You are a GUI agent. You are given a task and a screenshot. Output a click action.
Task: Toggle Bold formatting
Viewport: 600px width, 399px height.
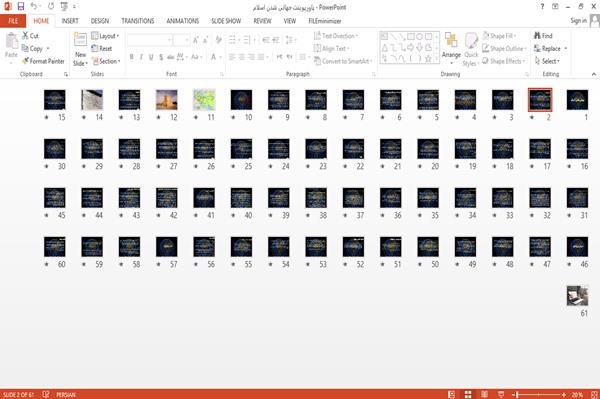coord(132,57)
